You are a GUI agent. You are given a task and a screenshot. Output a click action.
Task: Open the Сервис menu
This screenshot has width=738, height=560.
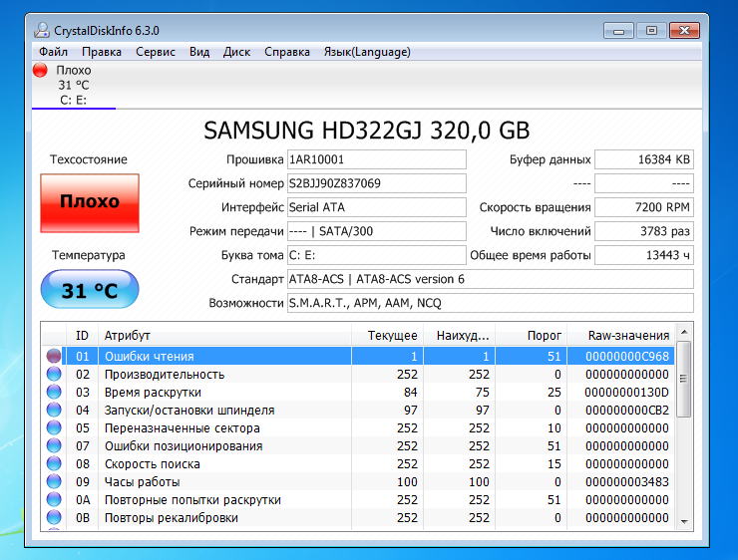156,52
